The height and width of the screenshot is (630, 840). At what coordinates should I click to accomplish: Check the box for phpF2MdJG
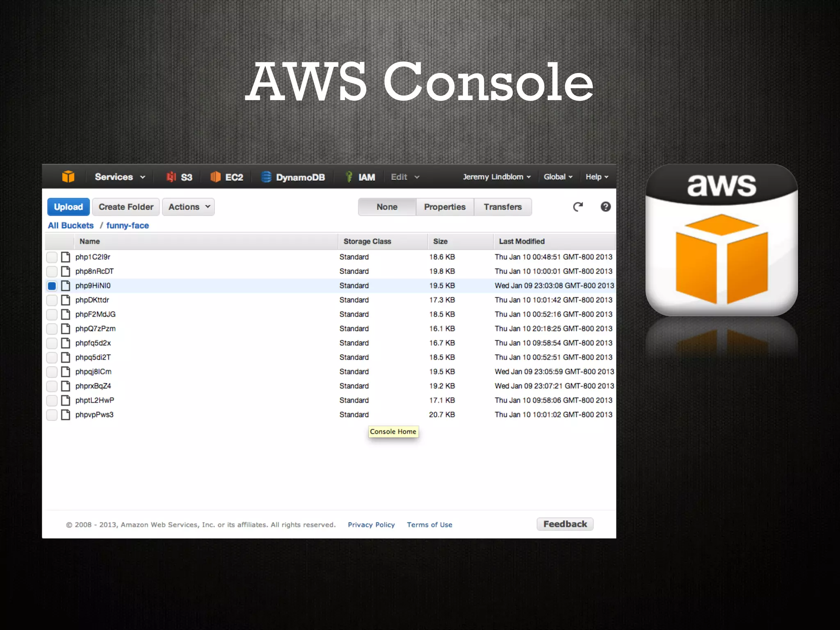52,315
